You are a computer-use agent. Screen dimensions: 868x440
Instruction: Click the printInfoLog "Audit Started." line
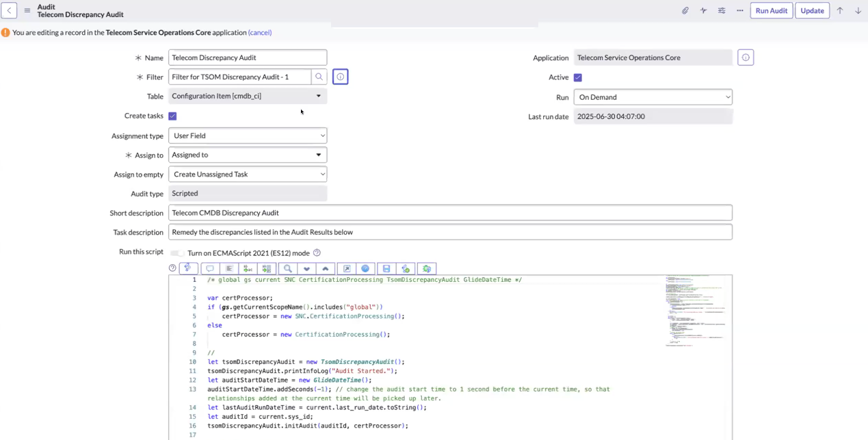click(302, 371)
